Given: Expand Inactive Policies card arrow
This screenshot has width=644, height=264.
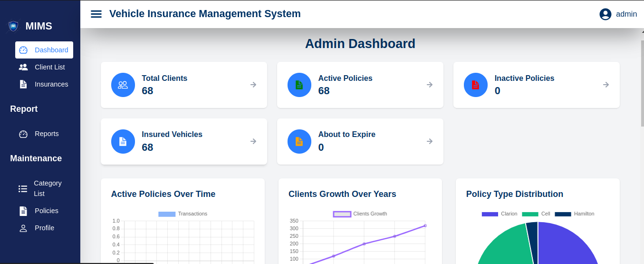Looking at the screenshot, I should [606, 85].
